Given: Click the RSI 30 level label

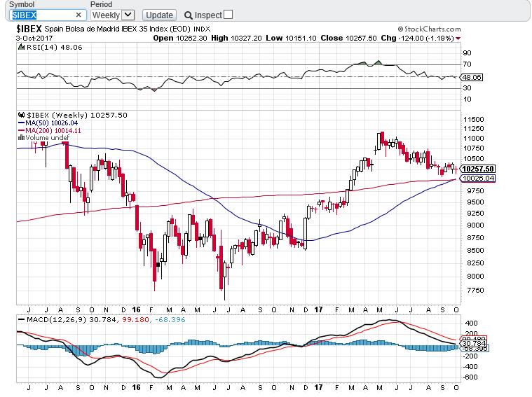Looking at the screenshot, I should [x=468, y=88].
